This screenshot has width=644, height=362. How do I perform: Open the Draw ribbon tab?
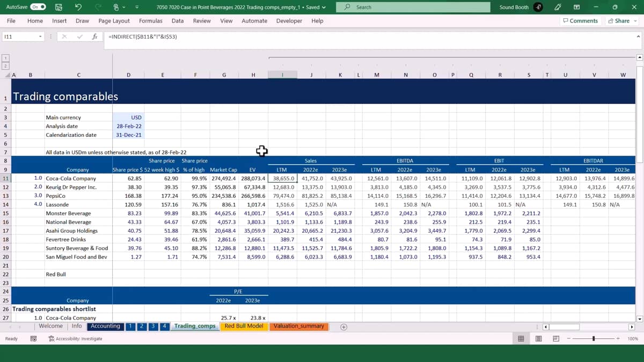[82, 21]
